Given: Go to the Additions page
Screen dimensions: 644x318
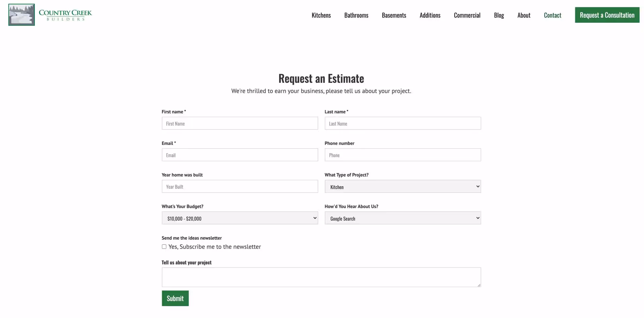Looking at the screenshot, I should (430, 15).
